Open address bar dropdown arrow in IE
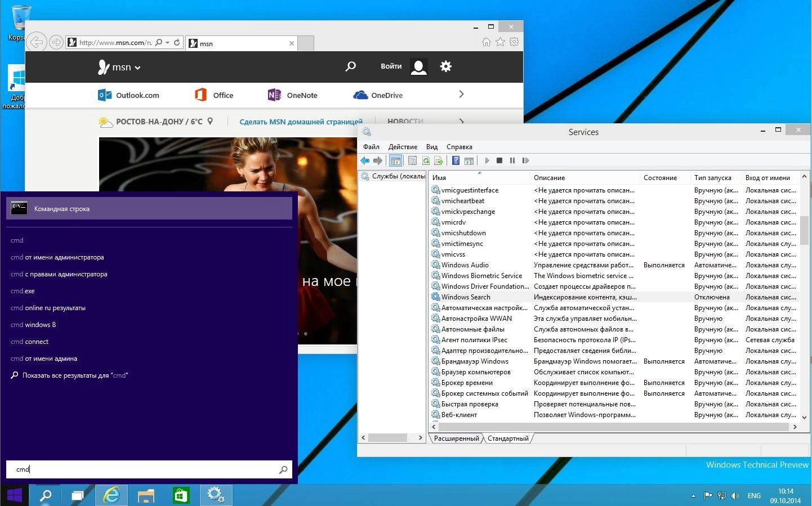The height and width of the screenshot is (506, 812). (167, 42)
